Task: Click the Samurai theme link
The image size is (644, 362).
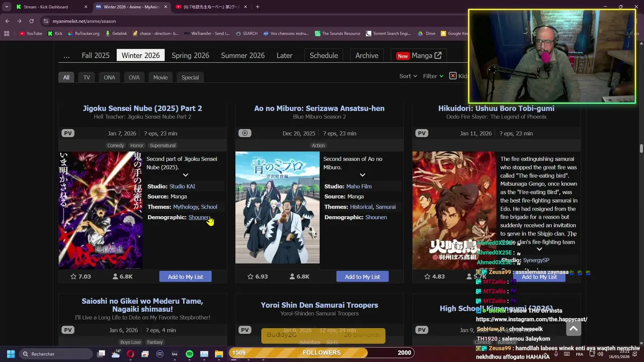Action: tap(385, 207)
